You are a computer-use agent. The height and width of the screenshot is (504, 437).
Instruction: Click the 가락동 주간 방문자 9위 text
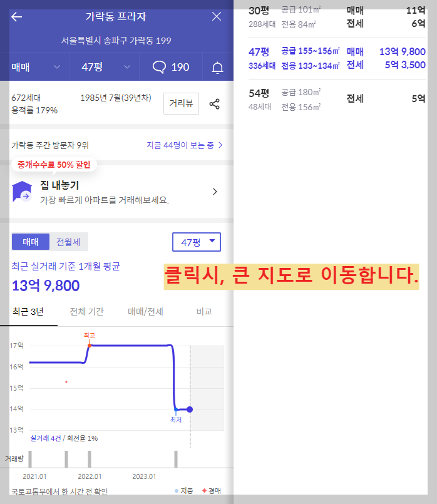pyautogui.click(x=50, y=145)
